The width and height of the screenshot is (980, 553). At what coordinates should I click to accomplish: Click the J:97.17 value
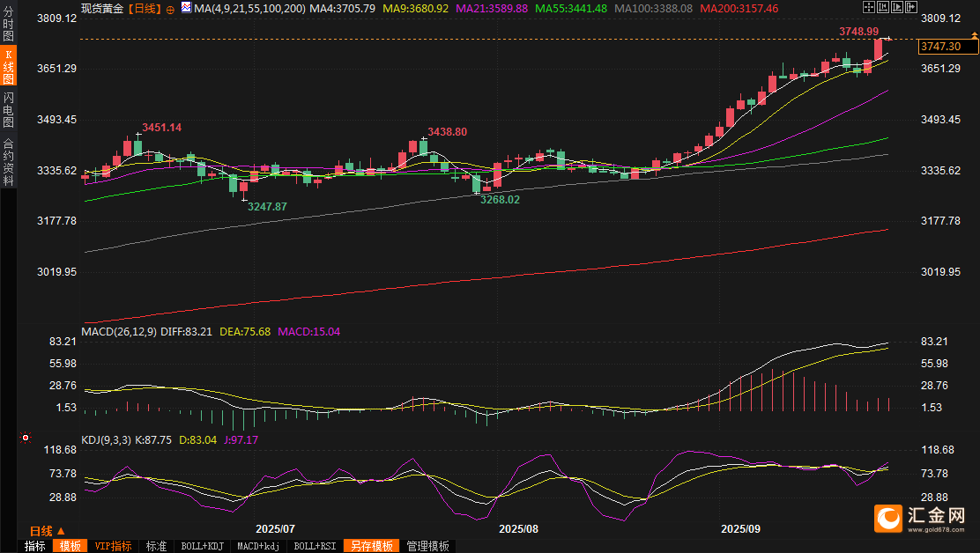(241, 440)
